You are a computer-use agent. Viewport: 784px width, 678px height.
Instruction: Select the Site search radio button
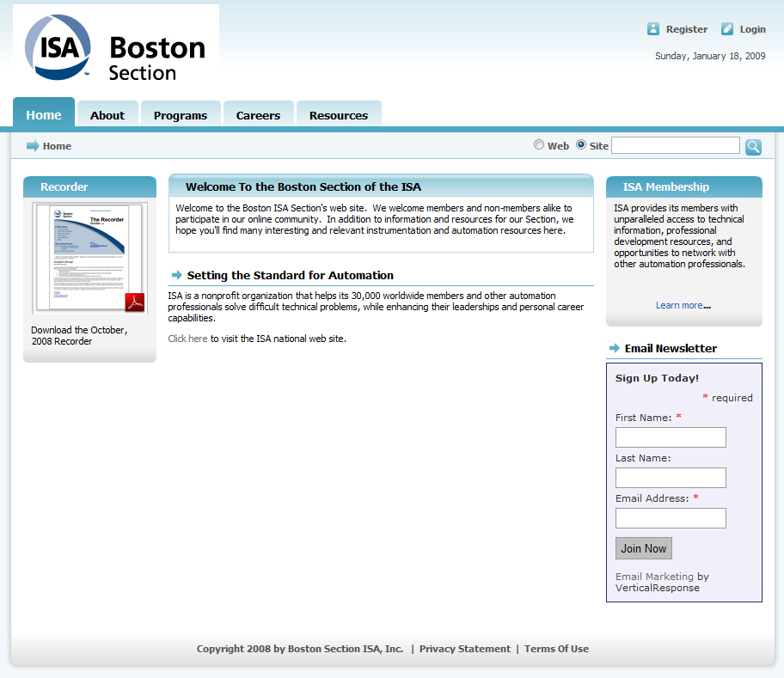click(x=581, y=144)
